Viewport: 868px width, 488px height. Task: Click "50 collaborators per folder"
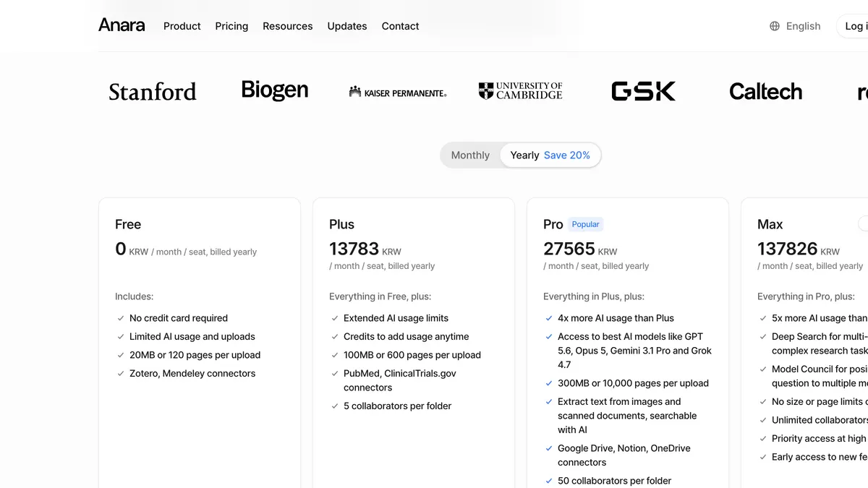pos(614,481)
